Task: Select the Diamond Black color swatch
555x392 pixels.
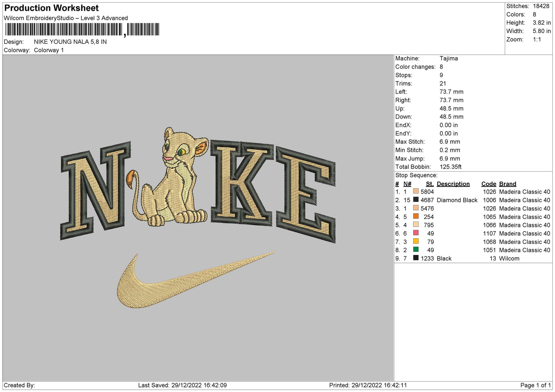Action: pyautogui.click(x=416, y=200)
